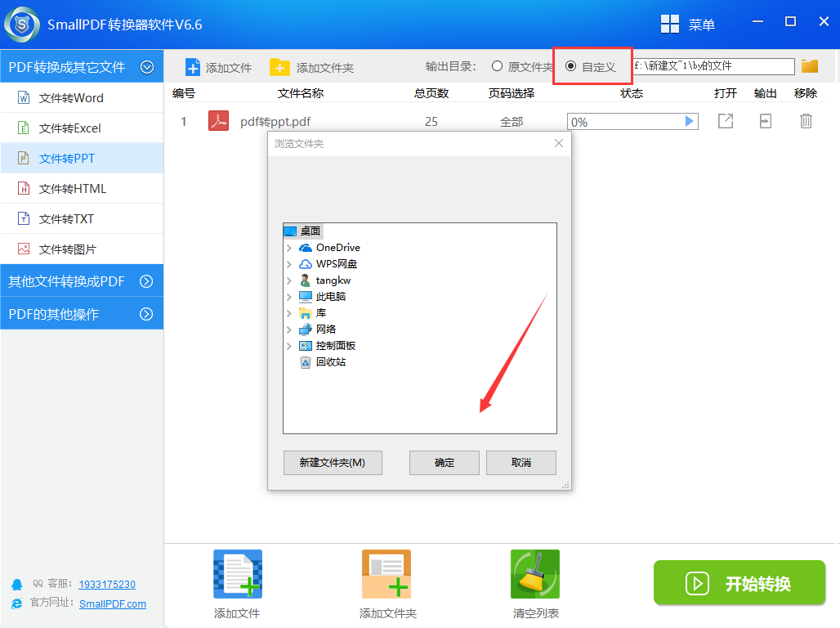The height and width of the screenshot is (628, 840).
Task: Open the 菜单 grid icon in title bar
Action: tap(670, 25)
